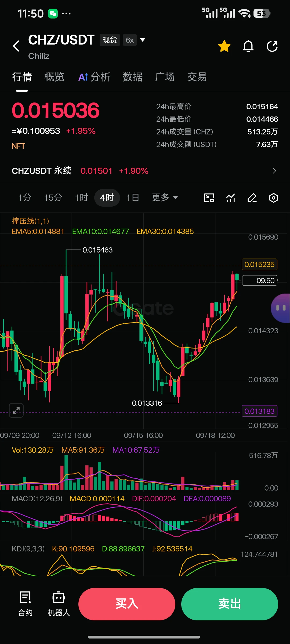Switch to the 广场 tab
Screen dimensions: 290x644
point(165,77)
